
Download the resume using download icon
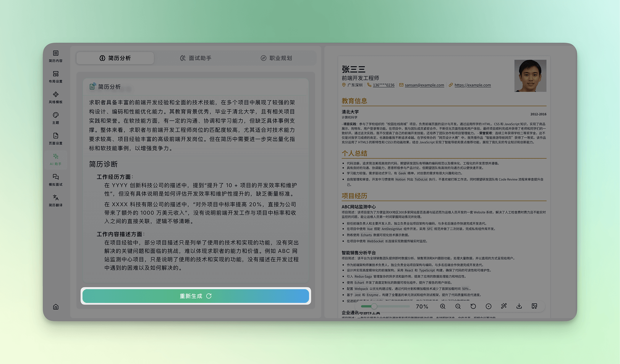point(519,306)
